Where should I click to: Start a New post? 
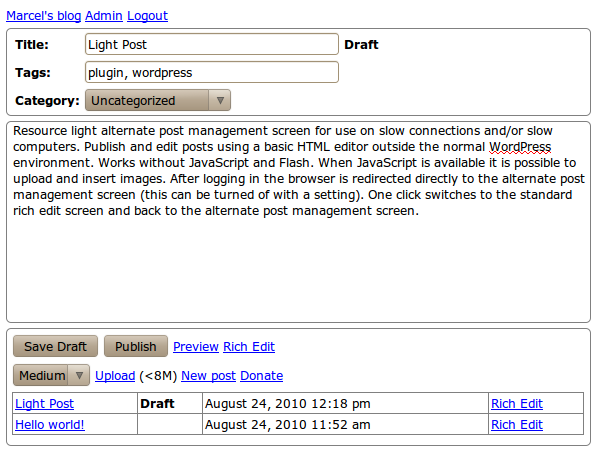click(209, 376)
